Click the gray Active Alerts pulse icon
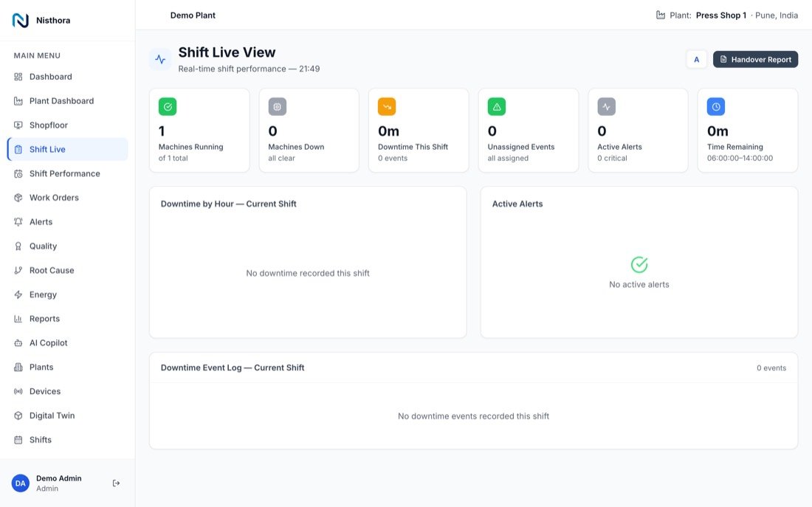 [606, 107]
